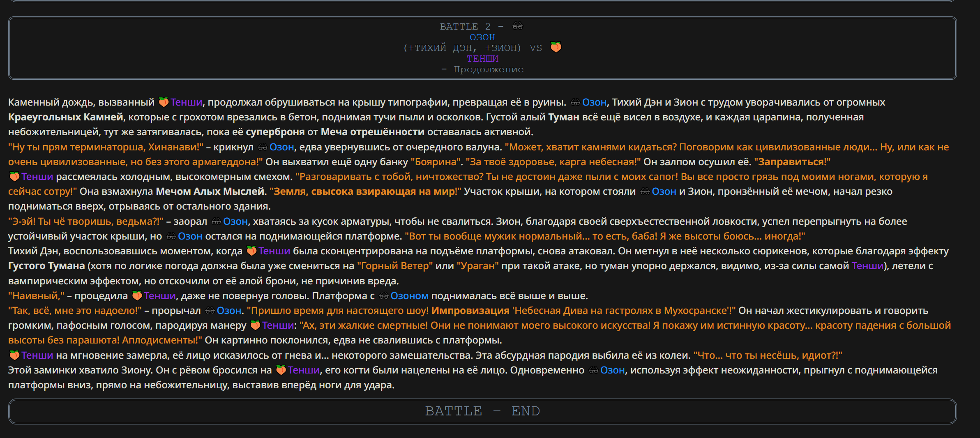This screenshot has height=438, width=980.
Task: Click the glasses icon after the word 'крикнул'
Action: click(x=263, y=147)
